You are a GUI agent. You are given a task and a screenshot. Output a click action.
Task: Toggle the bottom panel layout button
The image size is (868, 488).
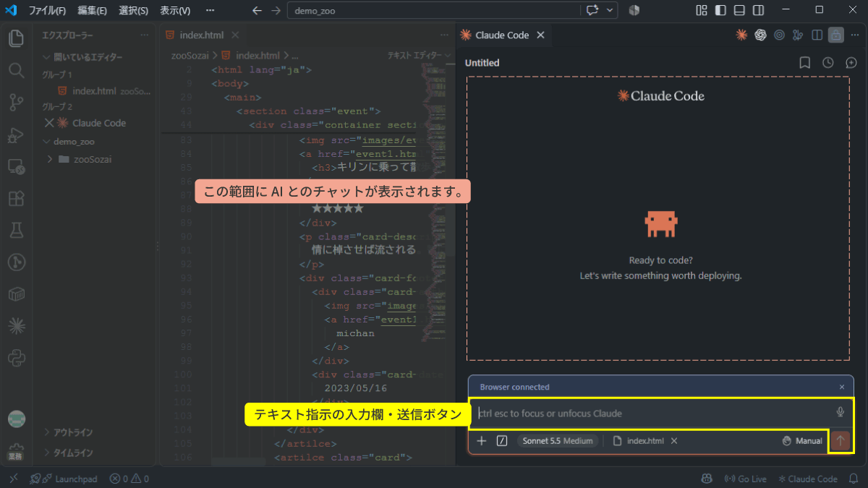click(x=739, y=10)
